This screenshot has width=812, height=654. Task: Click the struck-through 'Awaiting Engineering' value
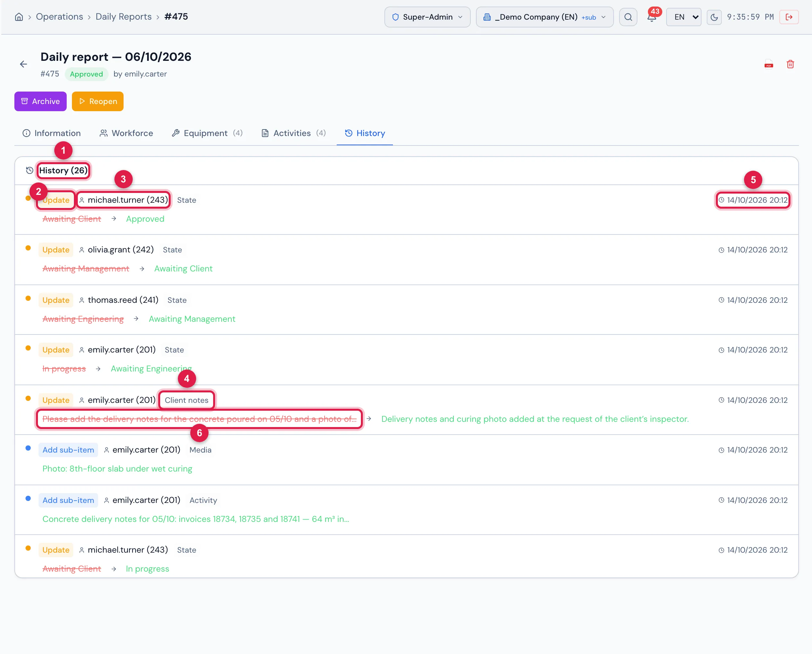coord(83,319)
